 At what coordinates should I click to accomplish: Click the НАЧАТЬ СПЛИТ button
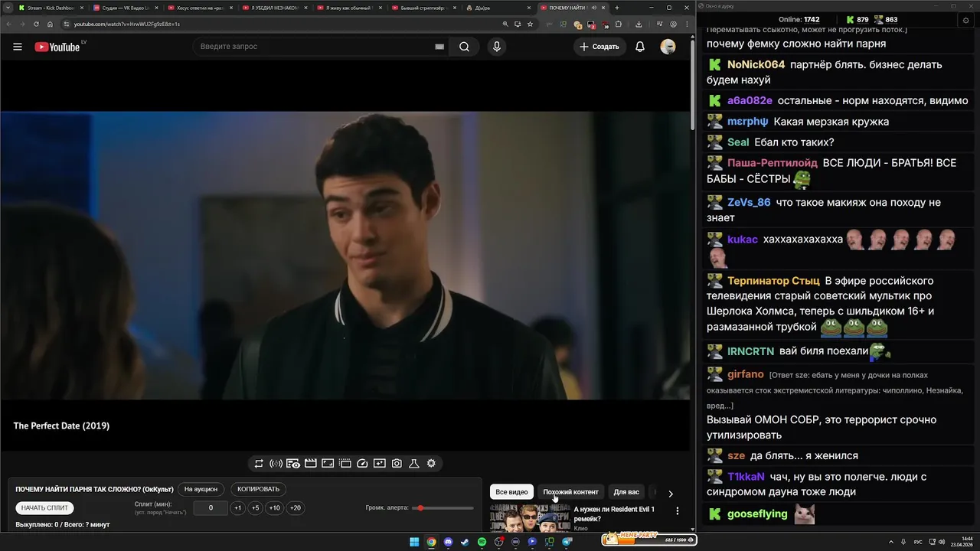(44, 507)
